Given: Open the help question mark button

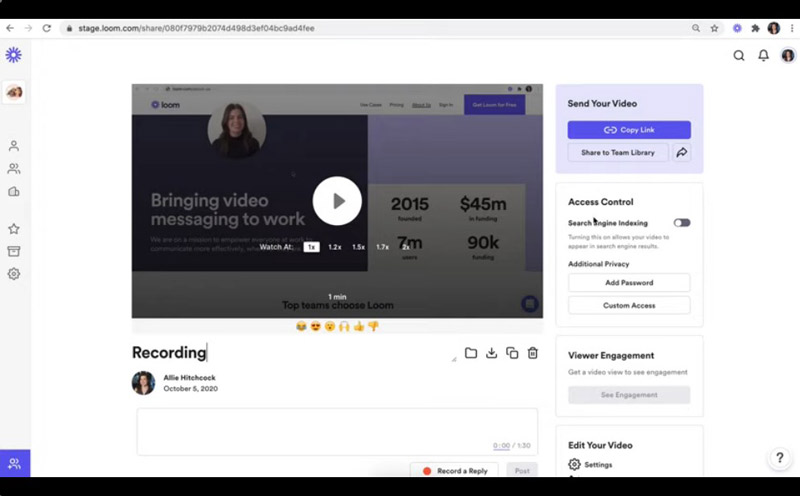Looking at the screenshot, I should point(780,458).
